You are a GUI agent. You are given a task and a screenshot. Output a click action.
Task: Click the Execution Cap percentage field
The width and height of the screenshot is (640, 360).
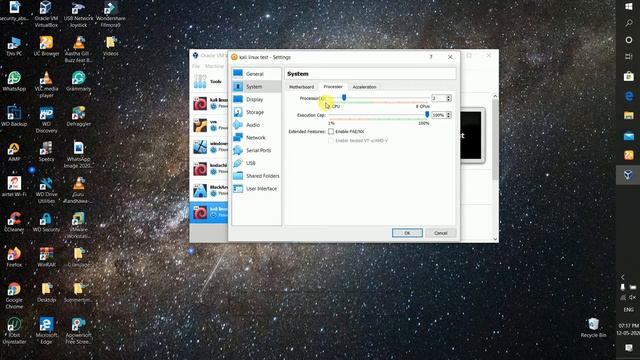[x=438, y=115]
